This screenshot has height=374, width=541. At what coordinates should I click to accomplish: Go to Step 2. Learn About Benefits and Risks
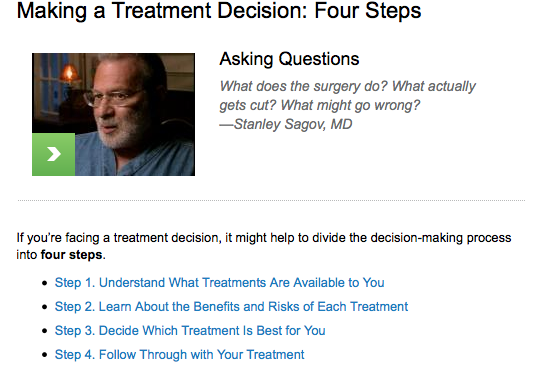[x=231, y=306]
